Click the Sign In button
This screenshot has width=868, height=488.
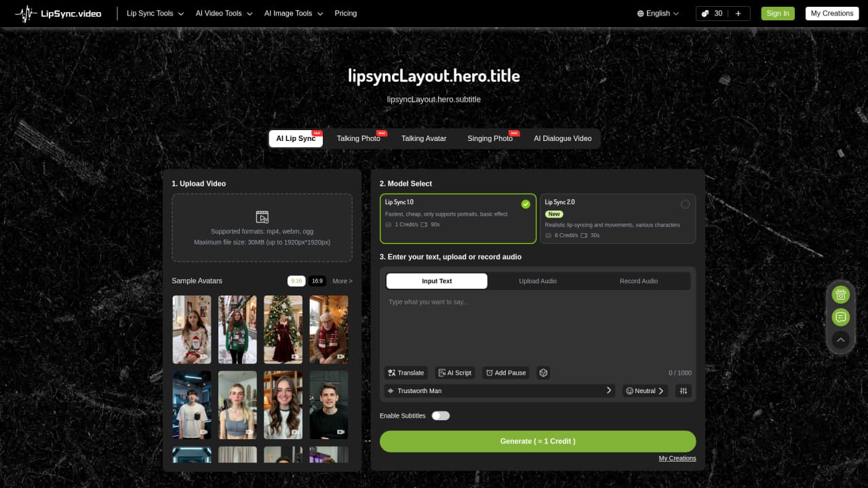tap(778, 14)
